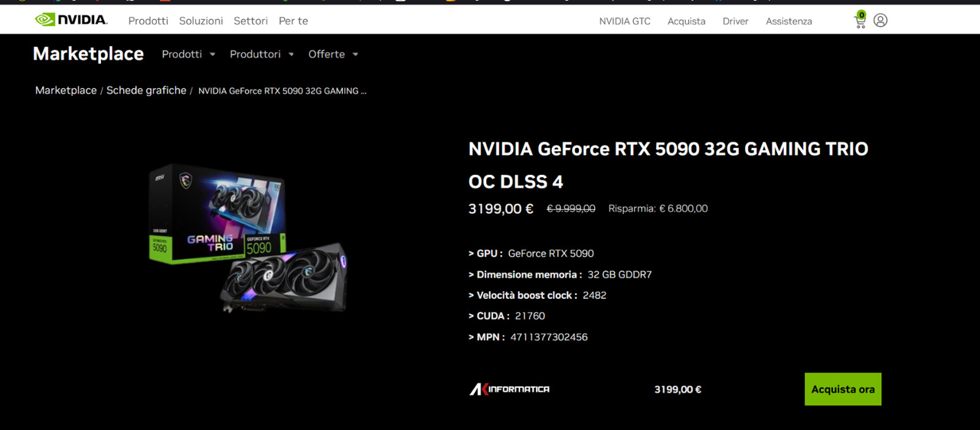980x430 pixels.
Task: Open the Per te menu
Action: click(x=293, y=21)
